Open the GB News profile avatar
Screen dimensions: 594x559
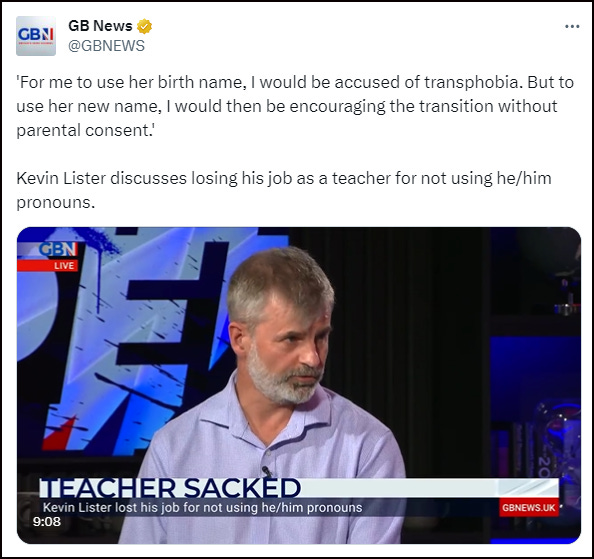[x=36, y=36]
